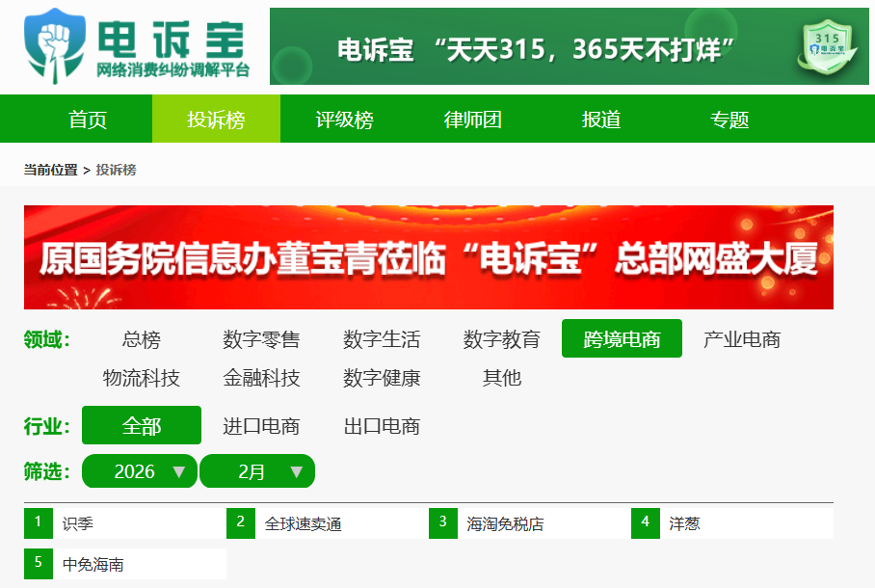Viewport: 875px width, 588px height.
Task: Open the 海淘免税店 ranked entry
Action: click(x=505, y=524)
